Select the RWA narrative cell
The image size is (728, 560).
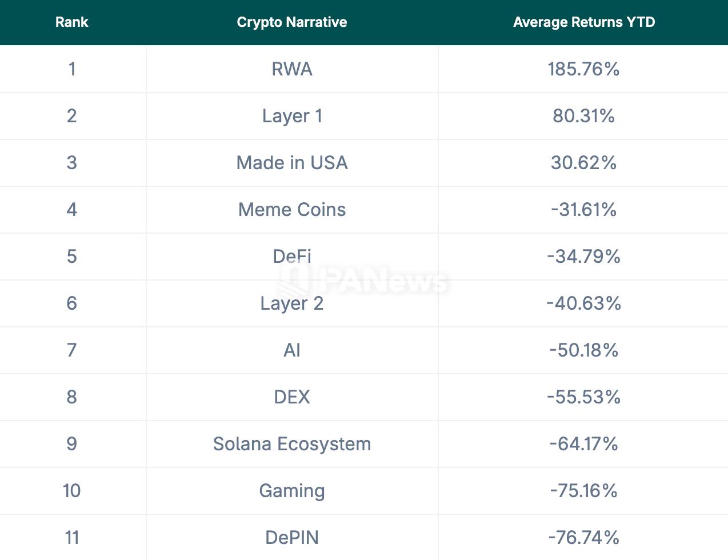[x=292, y=69]
